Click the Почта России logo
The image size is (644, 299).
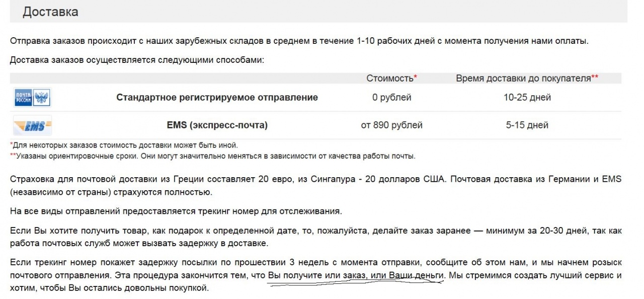33,97
